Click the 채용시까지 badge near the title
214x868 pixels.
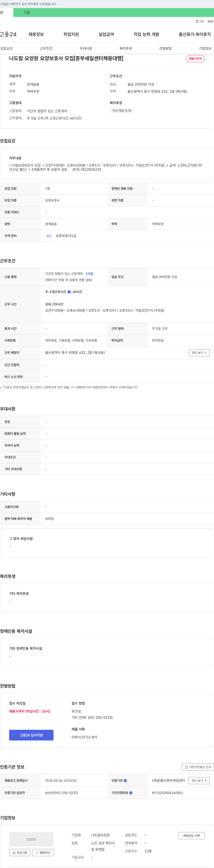pos(195,59)
